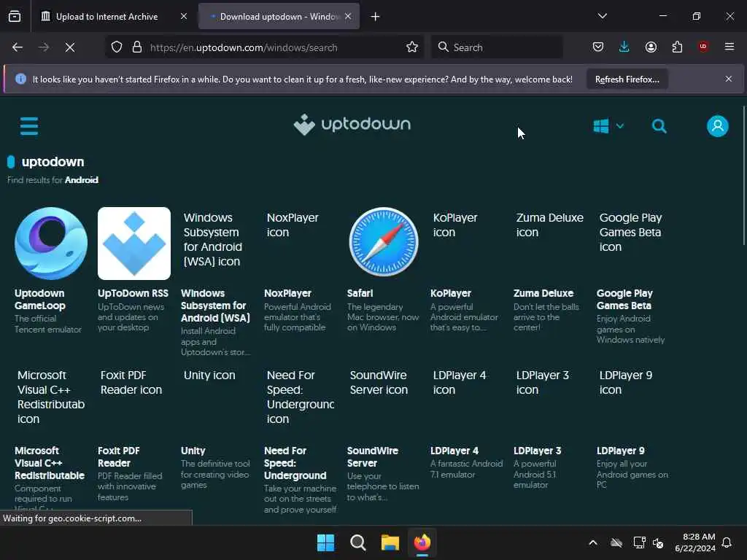Open the user account profile icon

point(718,126)
